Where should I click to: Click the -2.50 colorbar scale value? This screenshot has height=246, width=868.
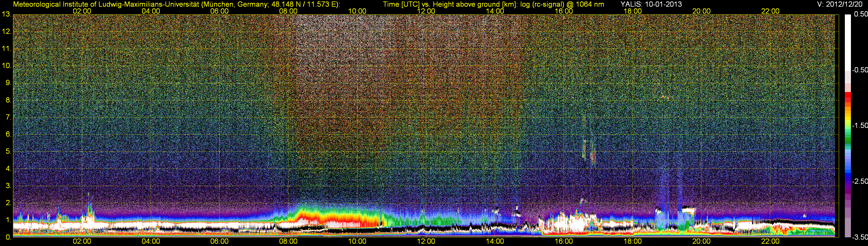860,181
